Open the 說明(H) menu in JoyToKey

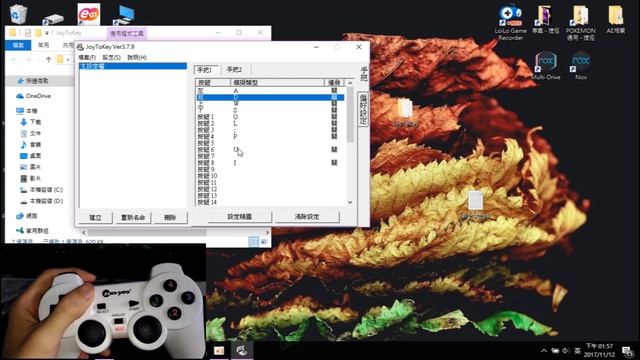[x=137, y=58]
